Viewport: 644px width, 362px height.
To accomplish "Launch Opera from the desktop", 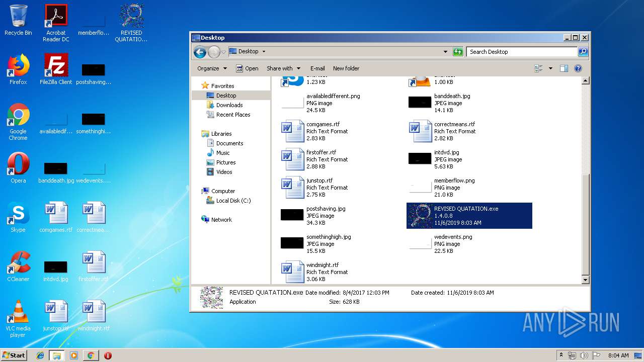I will (x=18, y=168).
